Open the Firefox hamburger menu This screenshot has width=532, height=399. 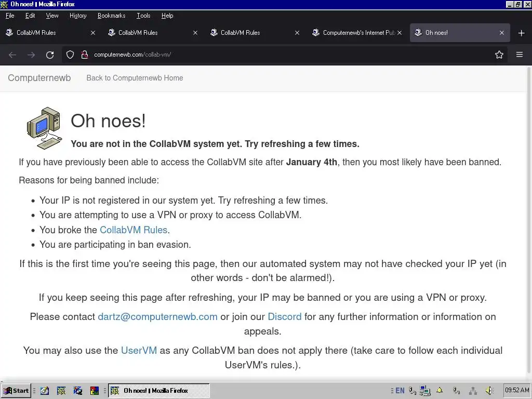click(x=520, y=55)
